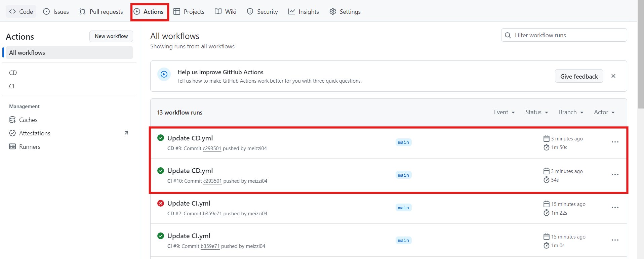
Task: Open the Update CI.yml run for CI #9
Action: coord(189,236)
